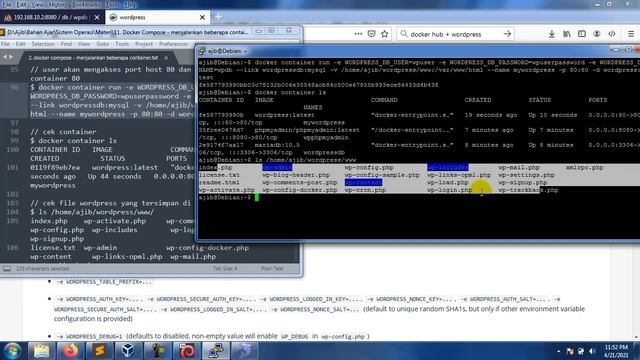The height and width of the screenshot is (360, 640).
Task: Click wp-cron.php in terminal listing
Action: pyautogui.click(x=365, y=190)
